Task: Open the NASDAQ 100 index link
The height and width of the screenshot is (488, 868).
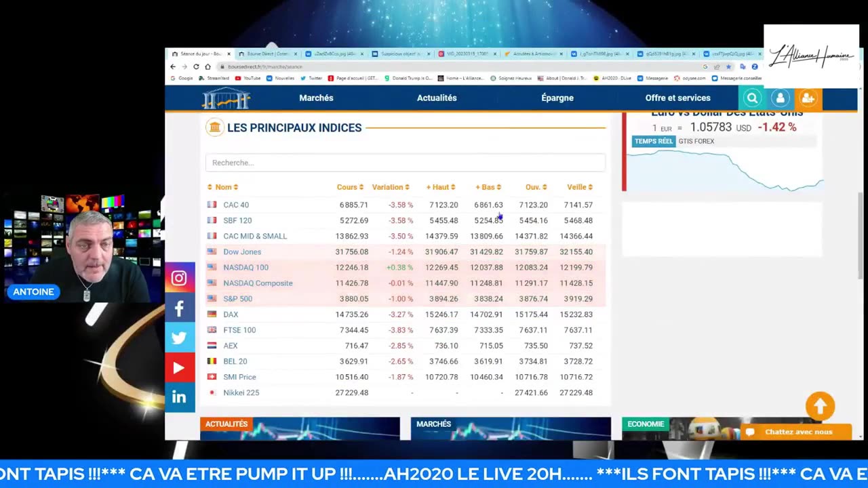Action: [x=245, y=267]
